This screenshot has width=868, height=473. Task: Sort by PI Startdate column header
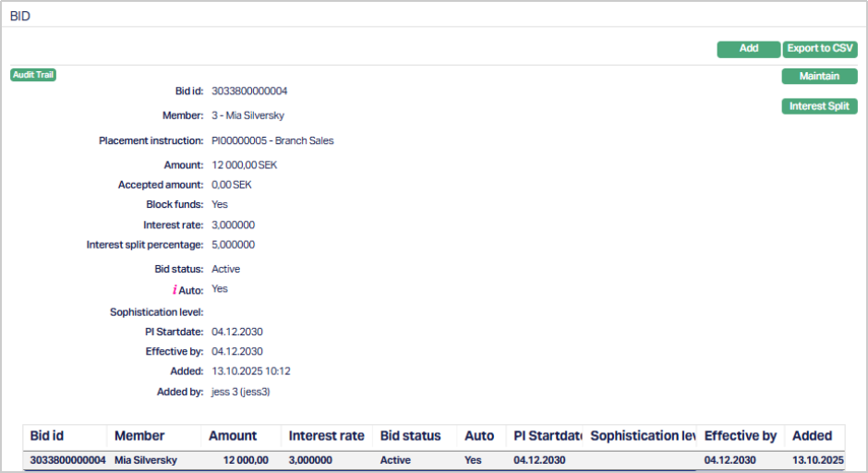coord(548,436)
